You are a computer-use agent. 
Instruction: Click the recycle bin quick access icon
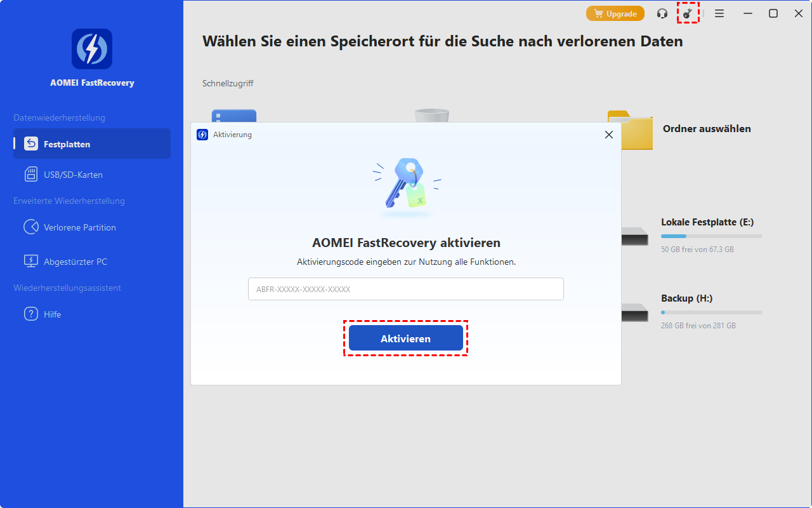431,115
